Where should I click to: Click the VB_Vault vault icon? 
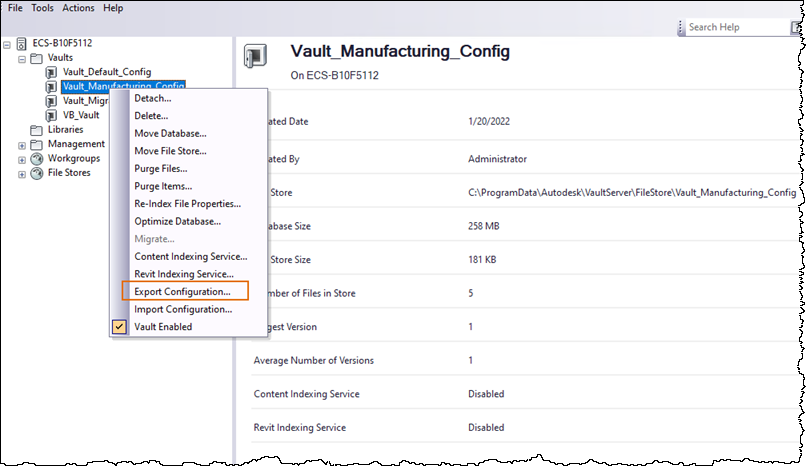[52, 115]
